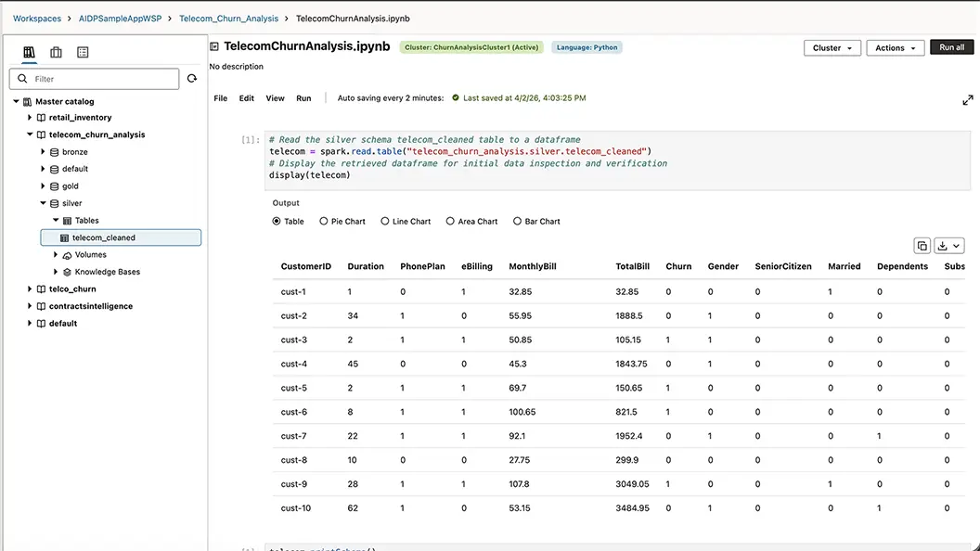
Task: Click the telecom_cleaned table icon
Action: point(64,238)
